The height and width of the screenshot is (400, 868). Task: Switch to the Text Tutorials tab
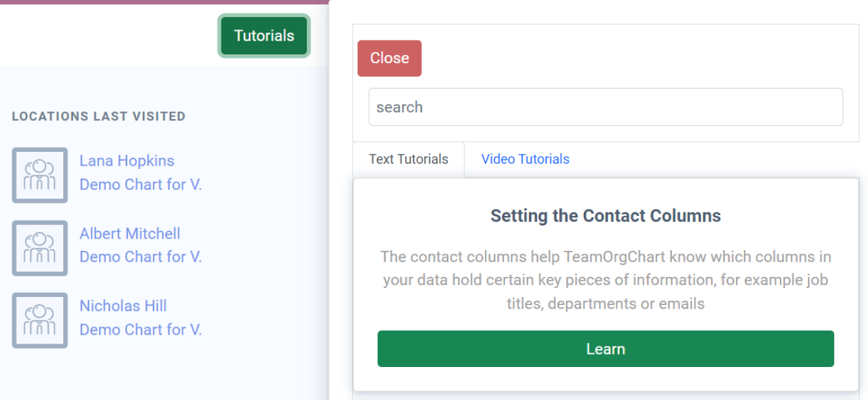click(x=409, y=159)
